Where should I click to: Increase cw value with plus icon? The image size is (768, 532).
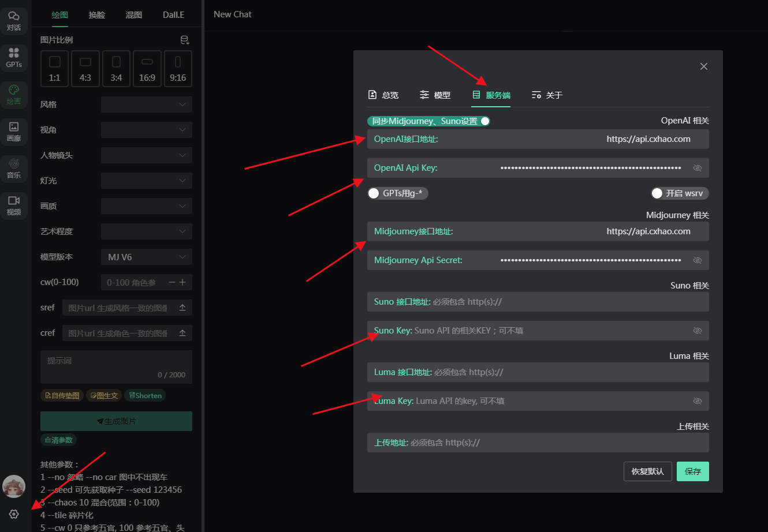[182, 282]
